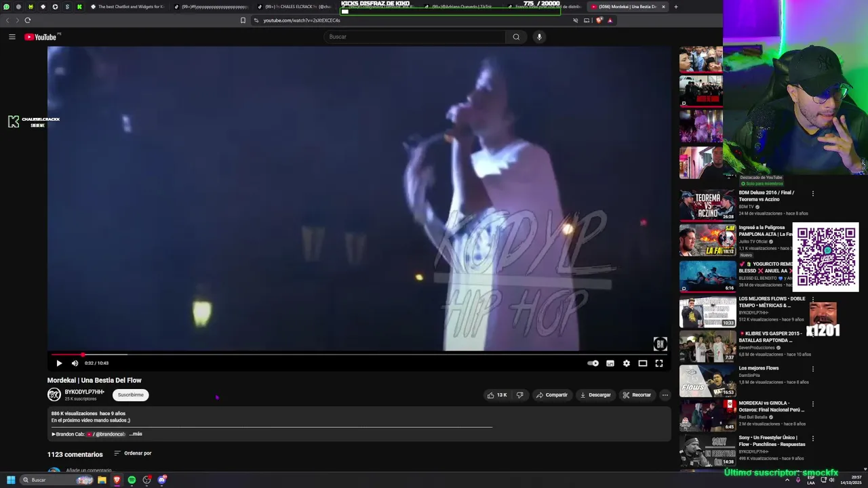Like the video with 13 K likes
Image resolution: width=868 pixels, height=488 pixels.
pos(496,394)
